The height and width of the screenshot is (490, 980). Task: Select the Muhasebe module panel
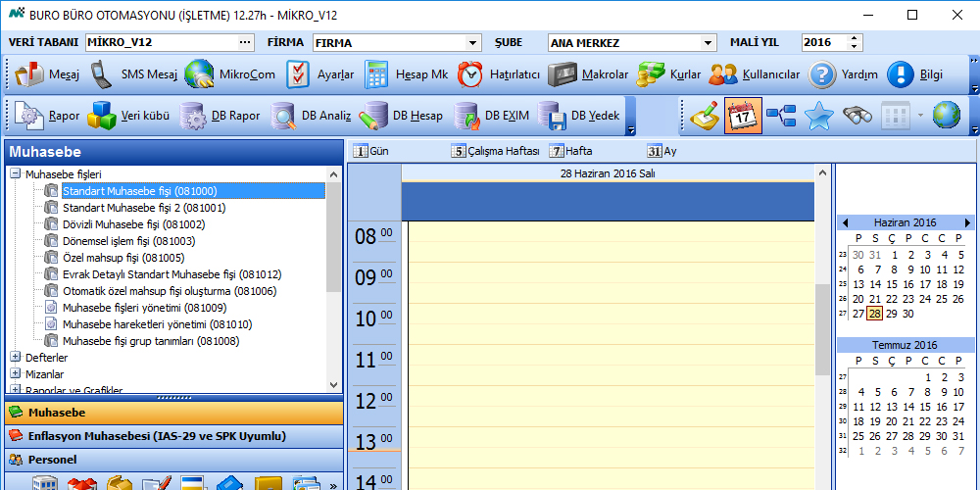(x=173, y=414)
